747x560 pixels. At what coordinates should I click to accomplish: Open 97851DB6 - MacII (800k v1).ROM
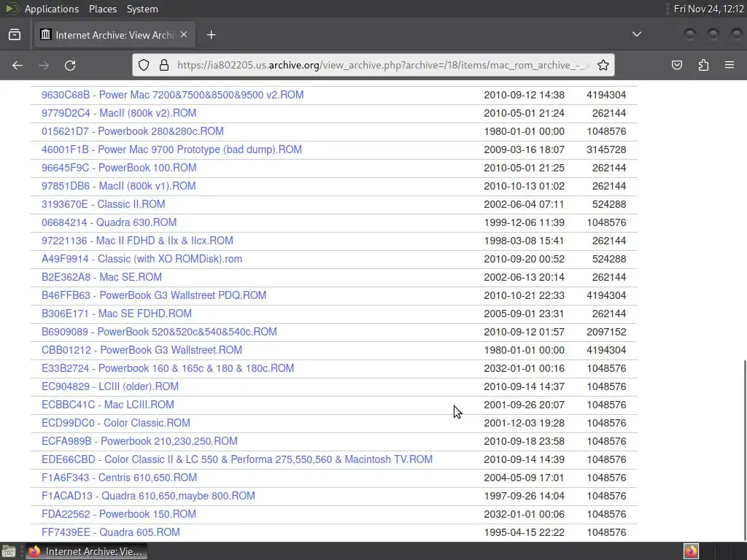coord(119,186)
